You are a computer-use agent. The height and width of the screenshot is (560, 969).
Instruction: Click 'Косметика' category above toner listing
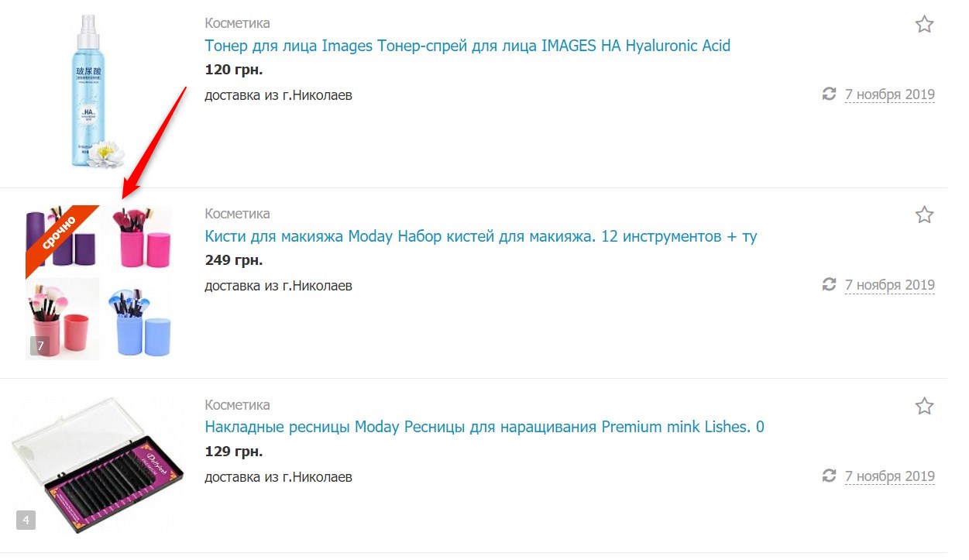click(237, 22)
